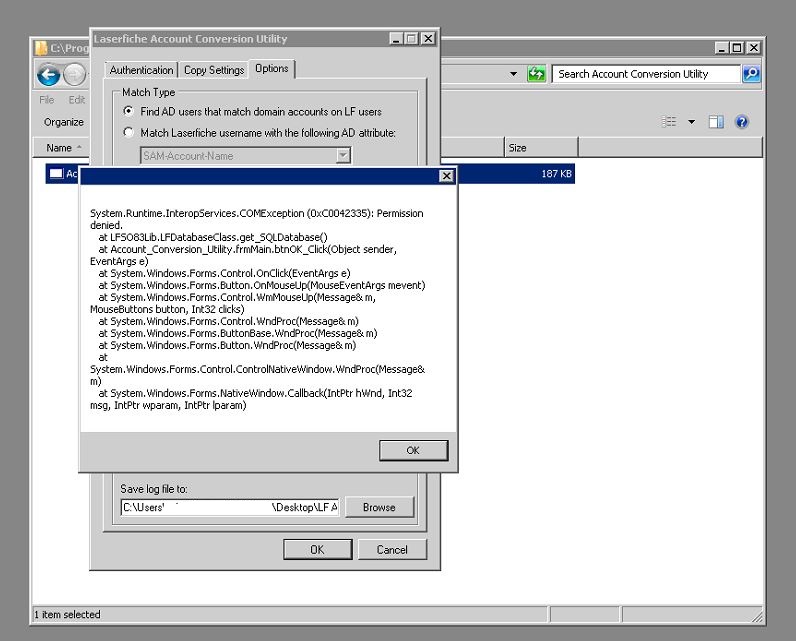Open the Edit menu in Explorer
Image resolution: width=796 pixels, height=641 pixels.
point(77,99)
